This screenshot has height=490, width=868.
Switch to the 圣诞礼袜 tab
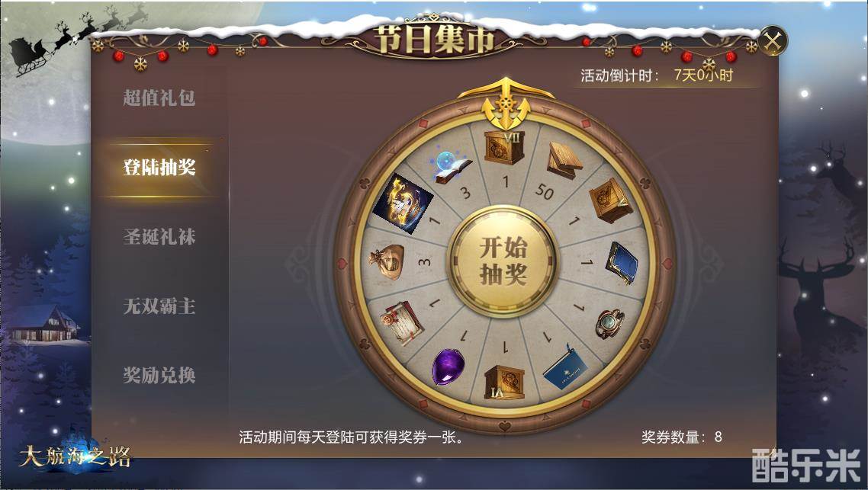tap(159, 237)
